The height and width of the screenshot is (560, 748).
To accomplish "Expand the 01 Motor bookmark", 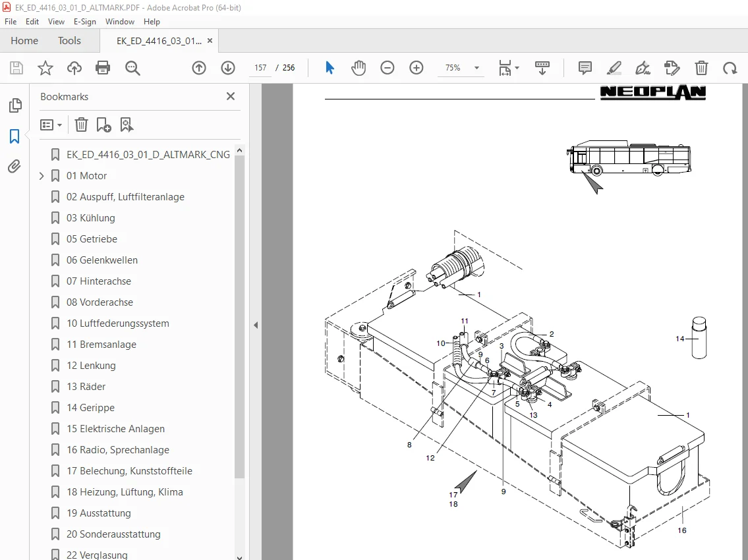I will pyautogui.click(x=42, y=176).
